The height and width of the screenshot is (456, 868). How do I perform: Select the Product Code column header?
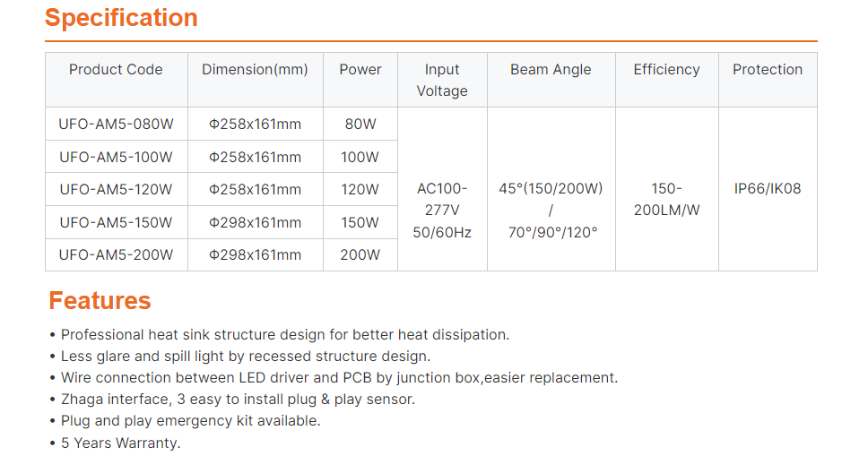coord(116,70)
